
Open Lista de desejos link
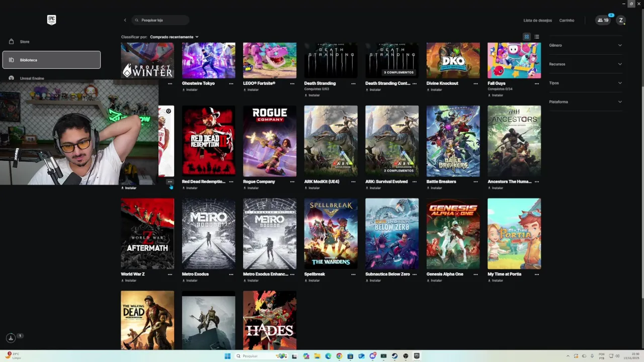(537, 20)
